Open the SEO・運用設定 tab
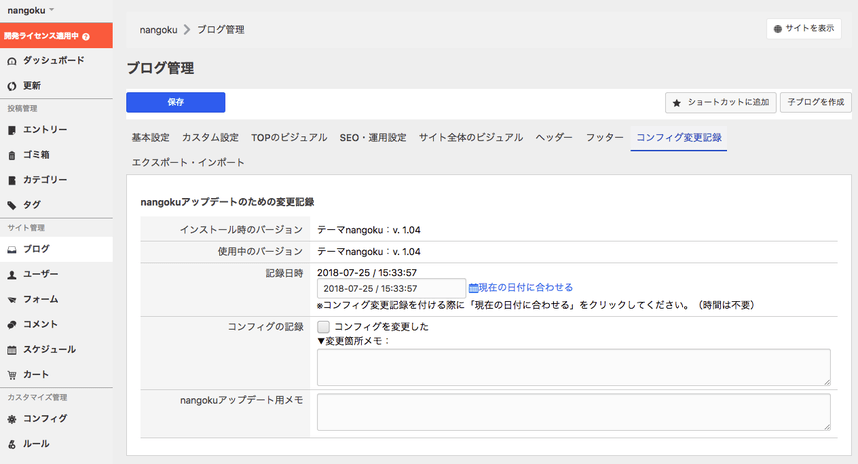The width and height of the screenshot is (858, 464). [x=372, y=137]
